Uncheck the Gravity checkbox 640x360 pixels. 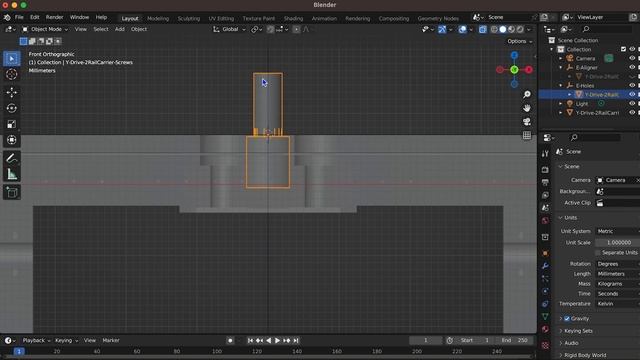click(x=567, y=319)
